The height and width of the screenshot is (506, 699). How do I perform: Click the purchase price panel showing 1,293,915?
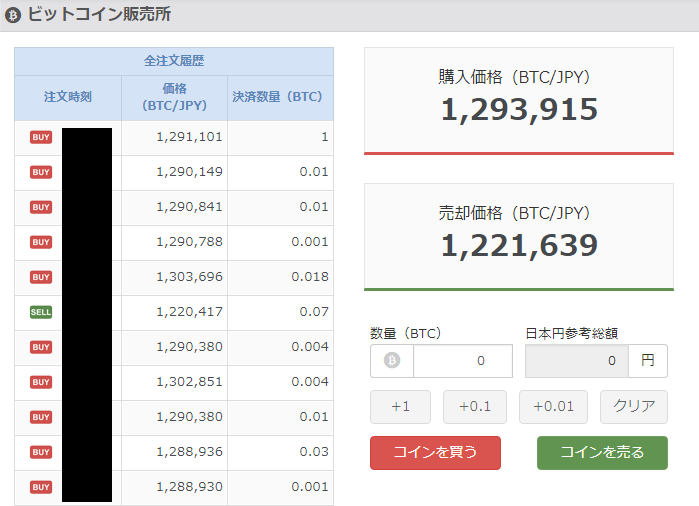(519, 101)
